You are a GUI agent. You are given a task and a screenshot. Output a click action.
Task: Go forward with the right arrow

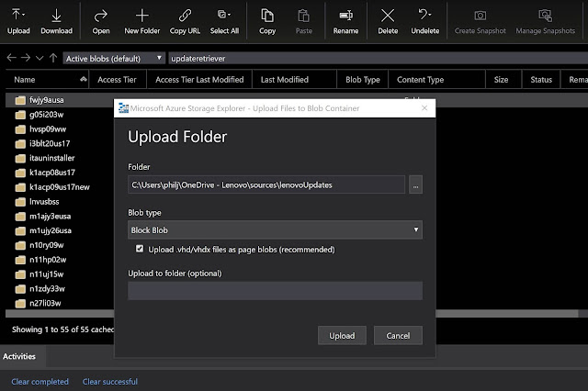point(26,58)
